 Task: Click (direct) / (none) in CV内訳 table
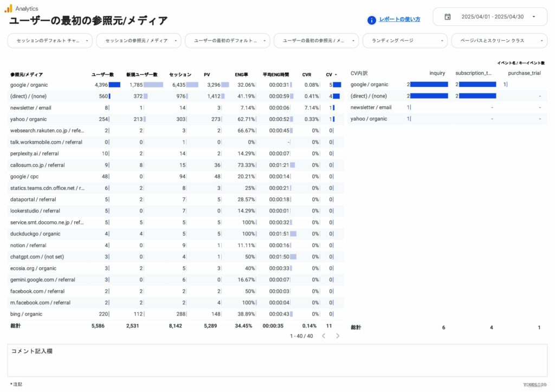pyautogui.click(x=369, y=96)
